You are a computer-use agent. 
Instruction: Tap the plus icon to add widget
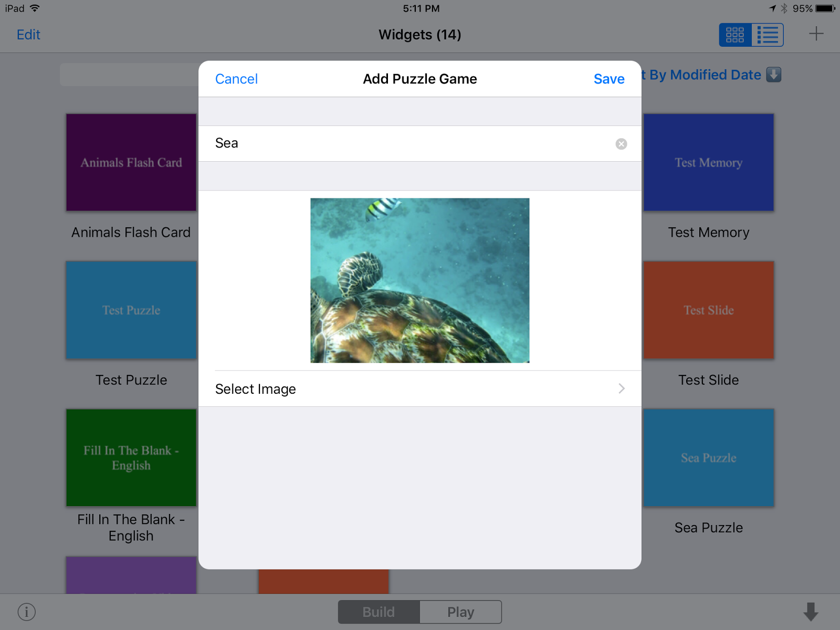(816, 34)
